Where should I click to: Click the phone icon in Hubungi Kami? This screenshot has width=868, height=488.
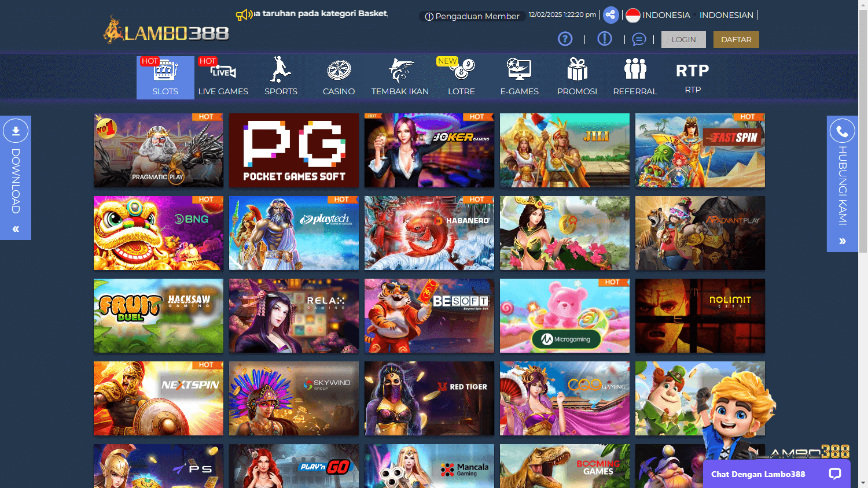pos(843,131)
